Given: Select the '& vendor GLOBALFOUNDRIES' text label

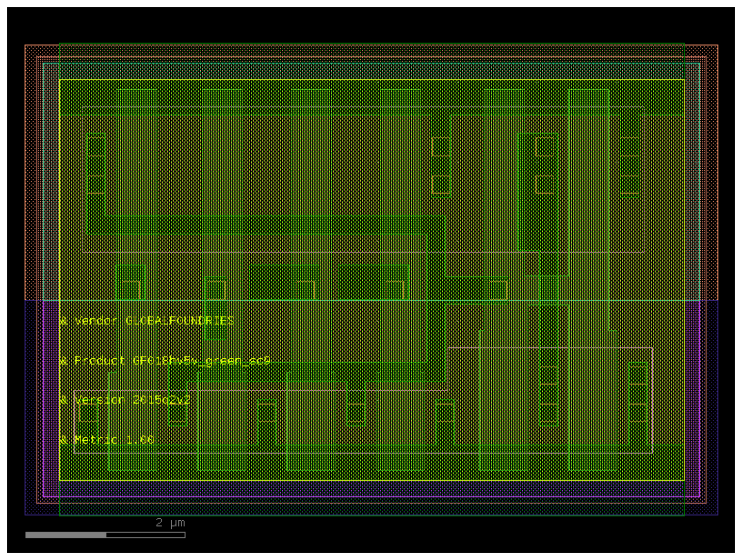Looking at the screenshot, I should coord(147,321).
